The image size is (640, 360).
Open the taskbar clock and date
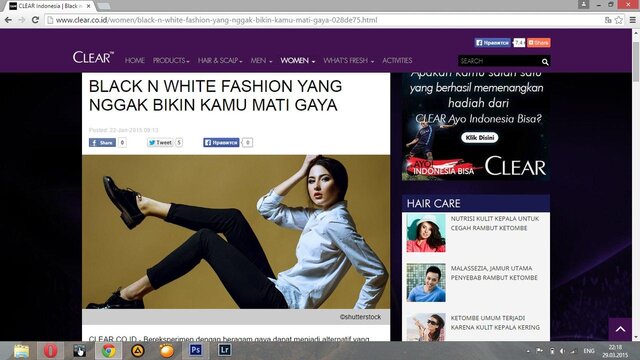(x=615, y=351)
